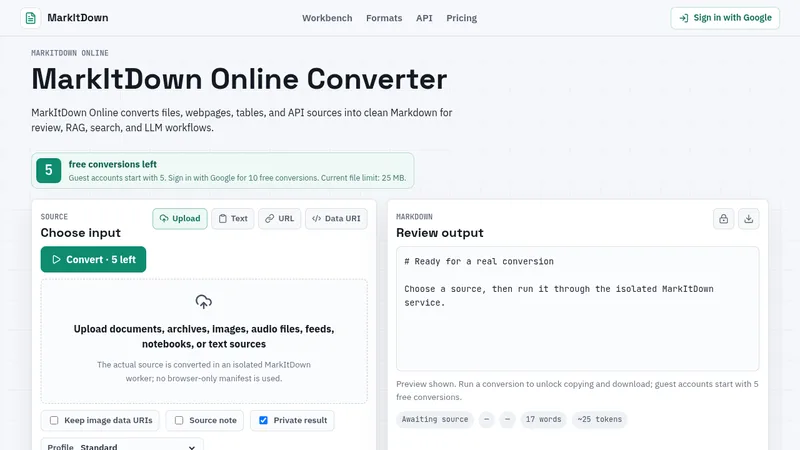Open the Workbench nav item

tap(327, 18)
